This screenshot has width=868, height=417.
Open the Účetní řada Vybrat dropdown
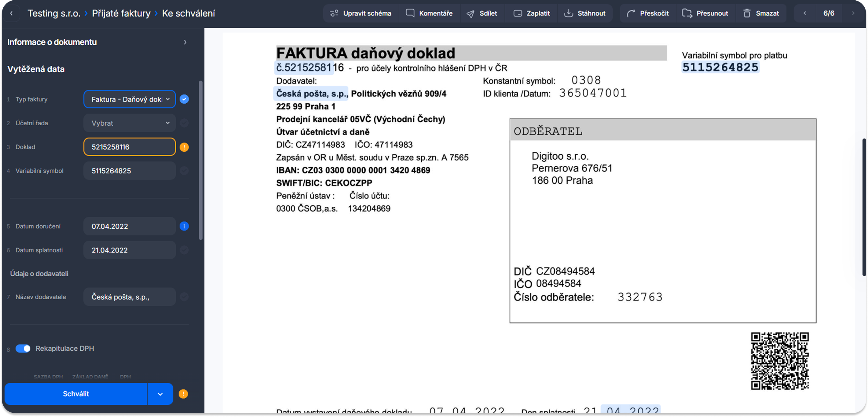[x=130, y=123]
